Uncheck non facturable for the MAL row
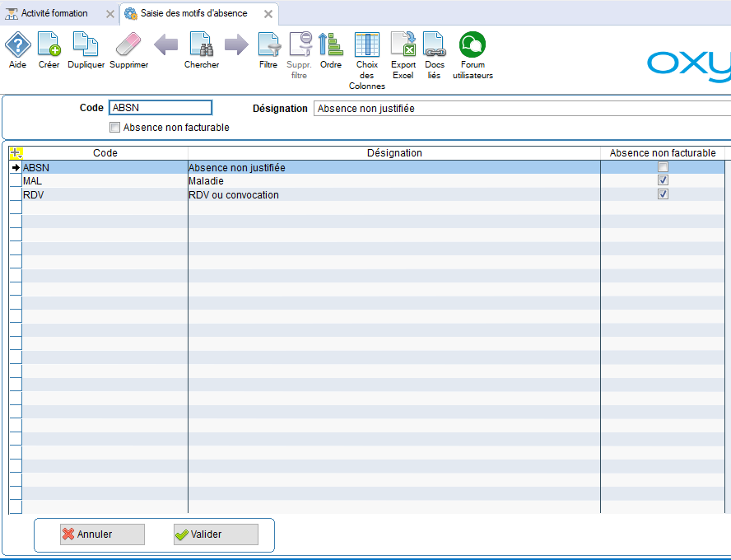This screenshot has height=560, width=731. [663, 180]
